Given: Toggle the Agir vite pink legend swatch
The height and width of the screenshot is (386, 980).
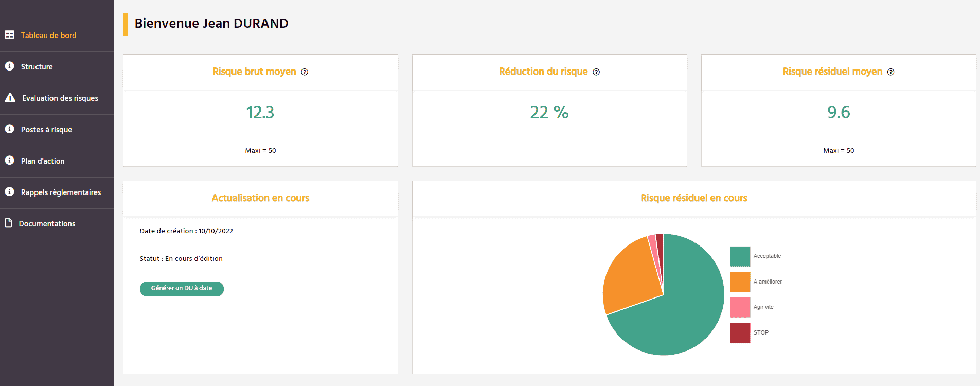Looking at the screenshot, I should click(740, 307).
